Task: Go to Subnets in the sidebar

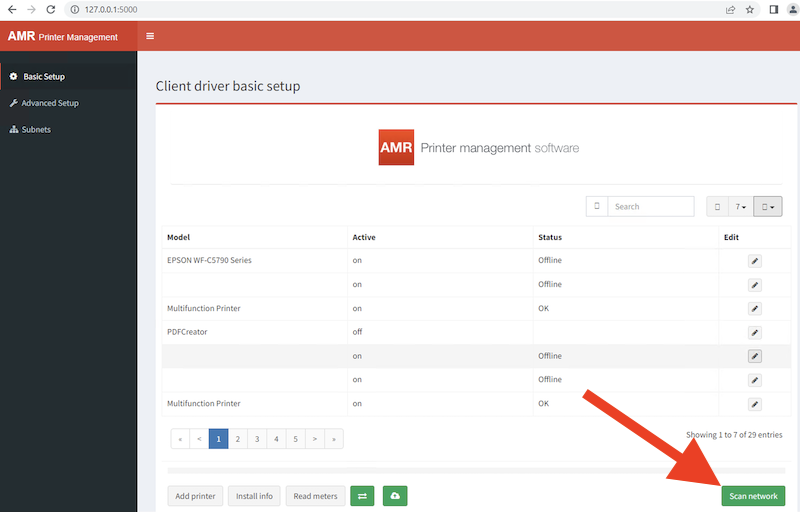Action: (37, 129)
